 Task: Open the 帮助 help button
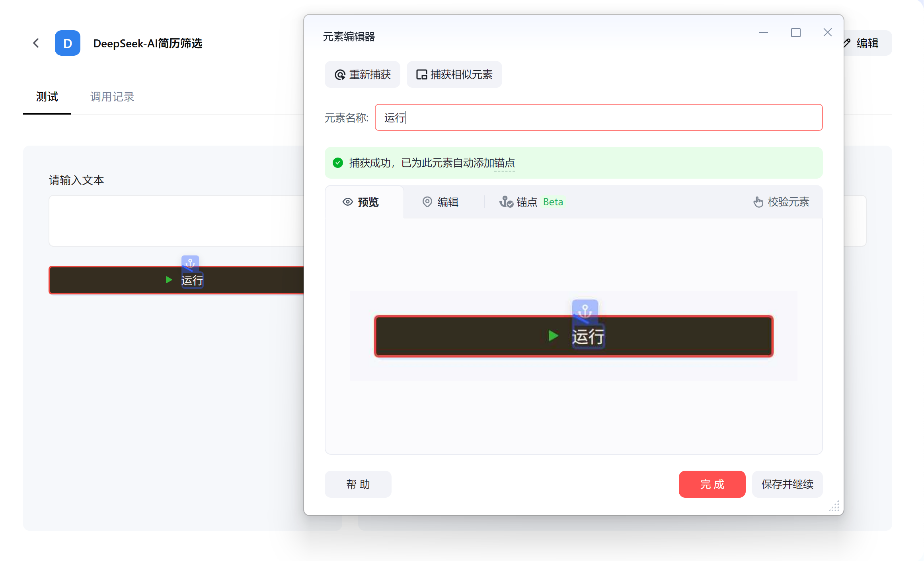(x=358, y=484)
